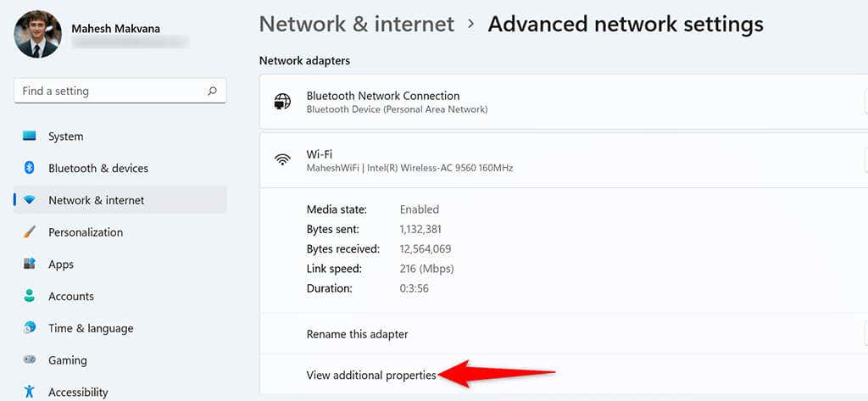Go back via Network & internet breadcrumb
This screenshot has height=401, width=868.
tap(357, 25)
